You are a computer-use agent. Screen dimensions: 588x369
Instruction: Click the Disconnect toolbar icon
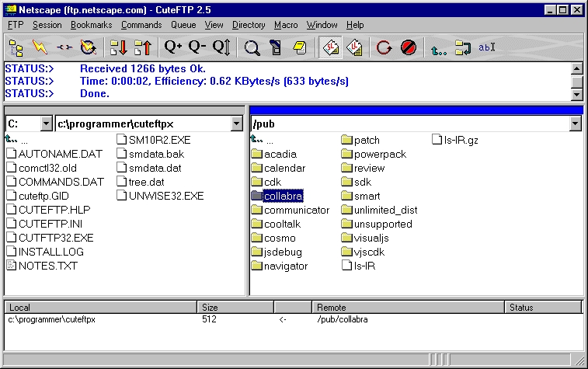(64, 47)
